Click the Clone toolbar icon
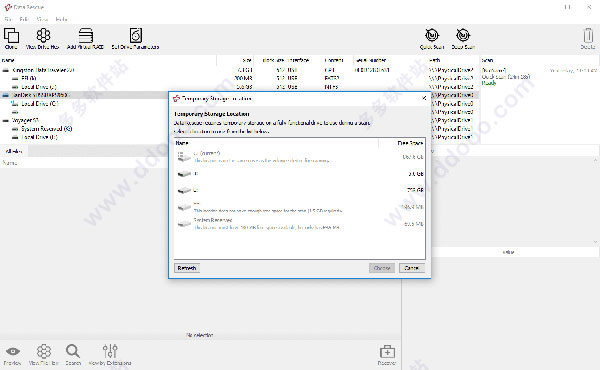This screenshot has height=370, width=600. click(x=11, y=39)
